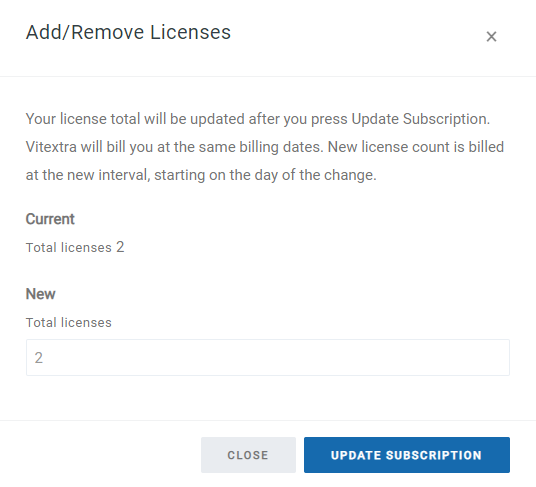Click the Update Subscription button
Image resolution: width=536 pixels, height=487 pixels.
[x=407, y=455]
